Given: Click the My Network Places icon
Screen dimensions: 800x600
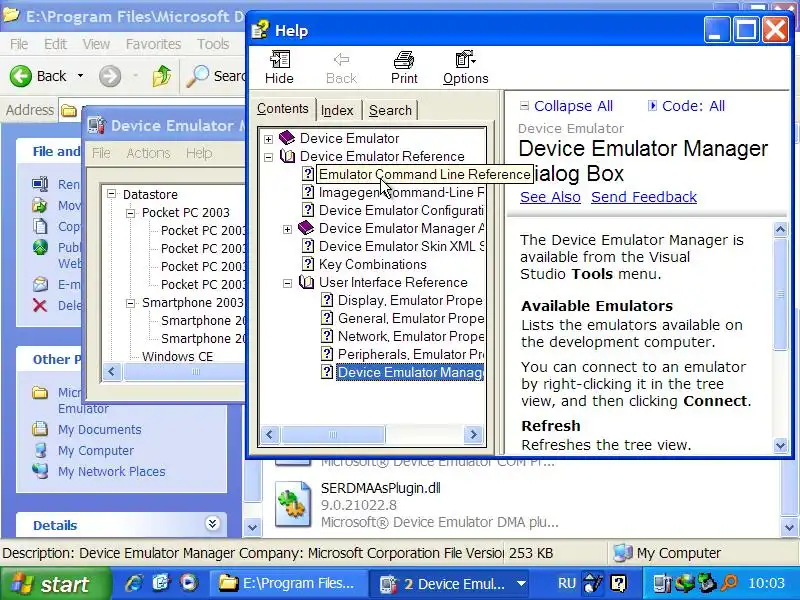Looking at the screenshot, I should pos(40,471).
